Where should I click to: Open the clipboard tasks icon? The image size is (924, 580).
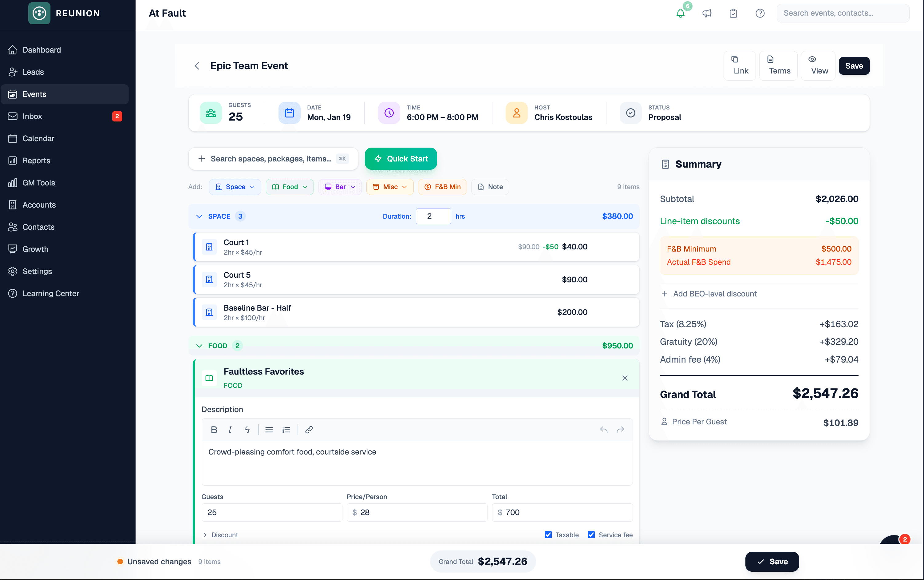(733, 13)
